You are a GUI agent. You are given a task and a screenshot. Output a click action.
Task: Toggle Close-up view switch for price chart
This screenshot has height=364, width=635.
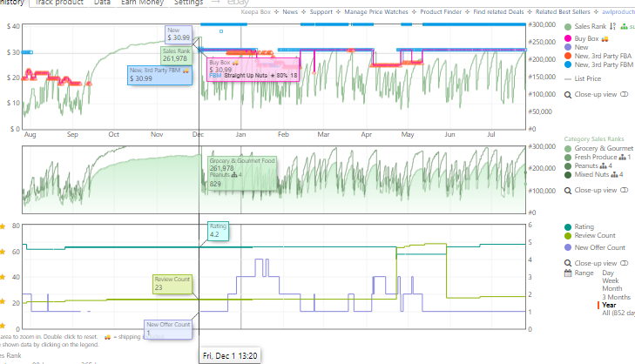click(624, 94)
